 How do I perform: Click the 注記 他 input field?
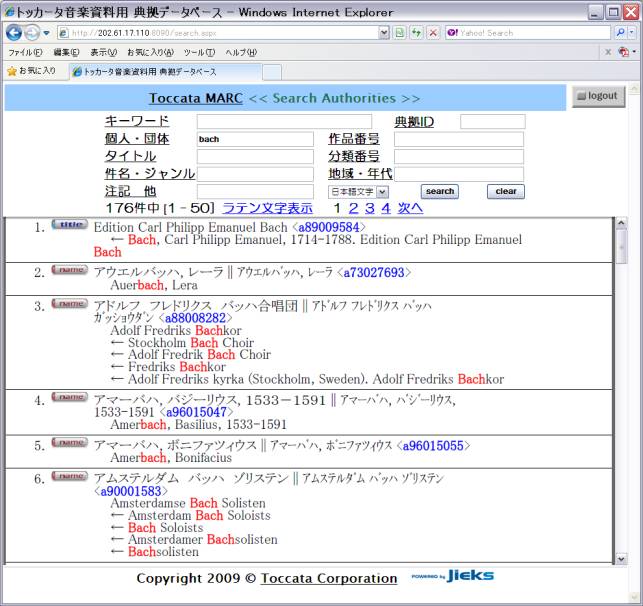(x=255, y=191)
